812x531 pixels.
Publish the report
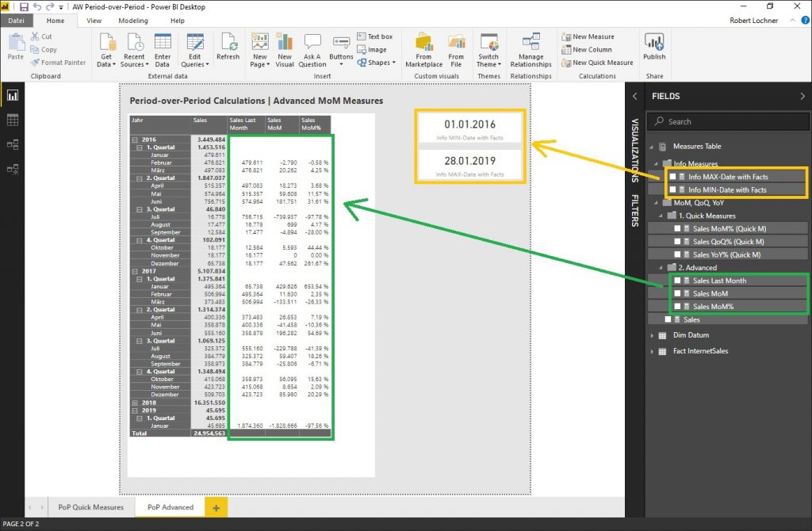click(653, 49)
